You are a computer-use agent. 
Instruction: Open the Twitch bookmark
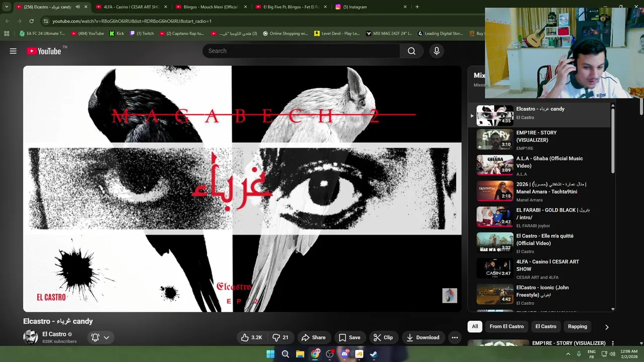pyautogui.click(x=142, y=34)
